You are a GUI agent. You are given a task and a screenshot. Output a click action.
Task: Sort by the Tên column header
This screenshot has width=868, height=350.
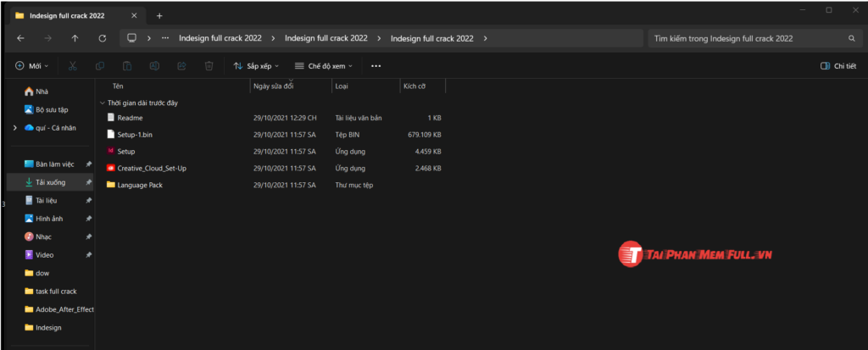(x=118, y=86)
